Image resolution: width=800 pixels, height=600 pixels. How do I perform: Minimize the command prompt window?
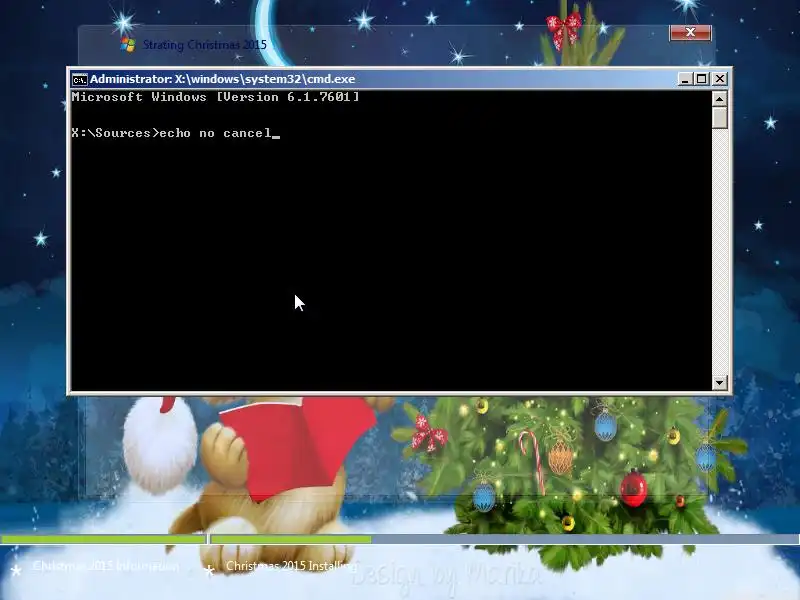point(685,79)
